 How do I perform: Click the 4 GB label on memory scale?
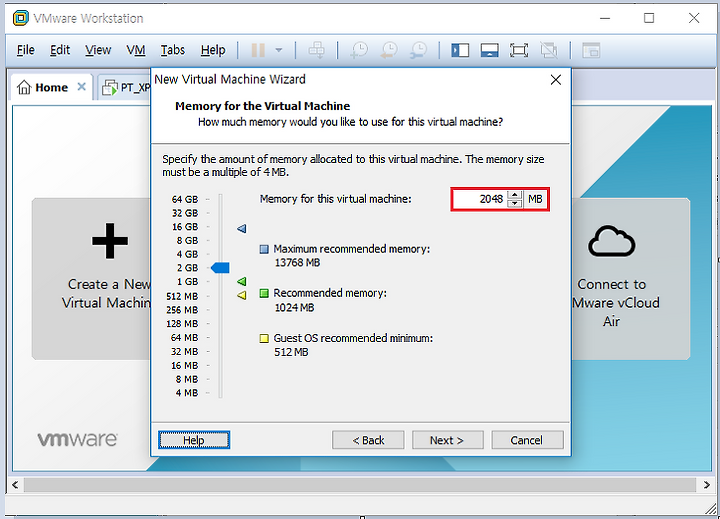click(x=187, y=254)
